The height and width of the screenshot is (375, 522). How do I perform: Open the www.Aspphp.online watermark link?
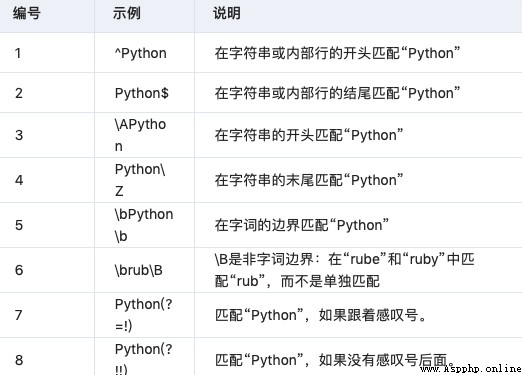pyautogui.click(x=471, y=368)
